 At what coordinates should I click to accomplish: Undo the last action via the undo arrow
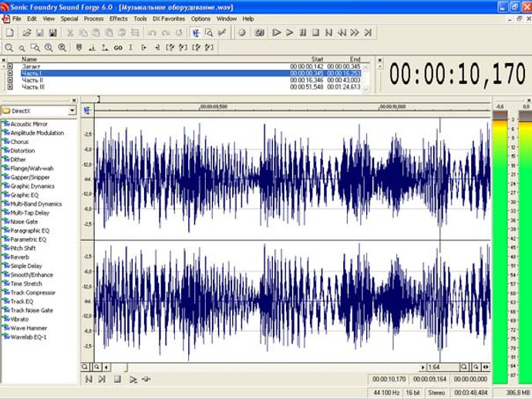coord(152,33)
